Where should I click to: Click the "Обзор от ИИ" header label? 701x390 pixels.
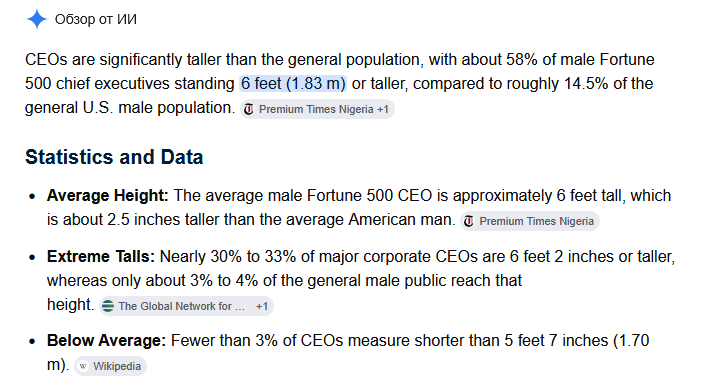point(96,19)
